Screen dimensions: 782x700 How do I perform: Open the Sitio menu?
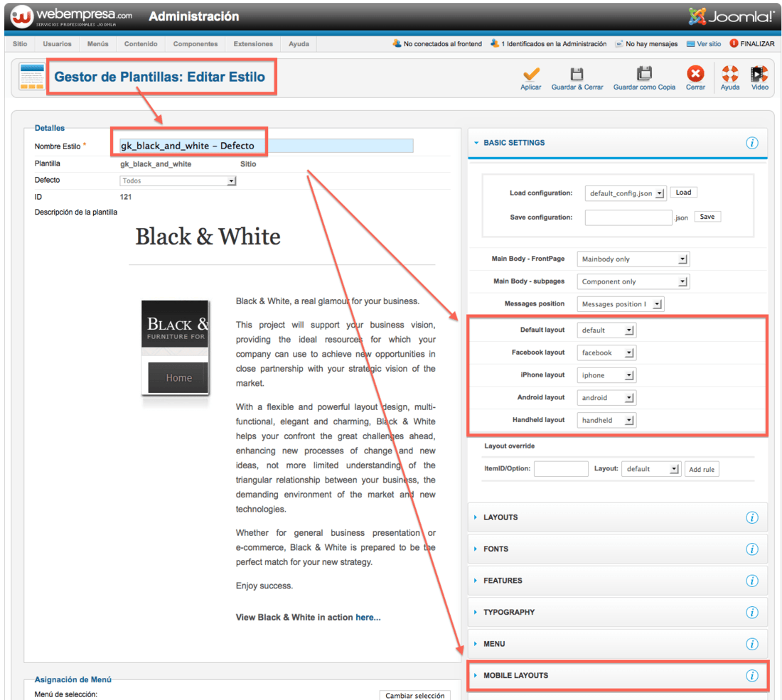click(x=20, y=44)
